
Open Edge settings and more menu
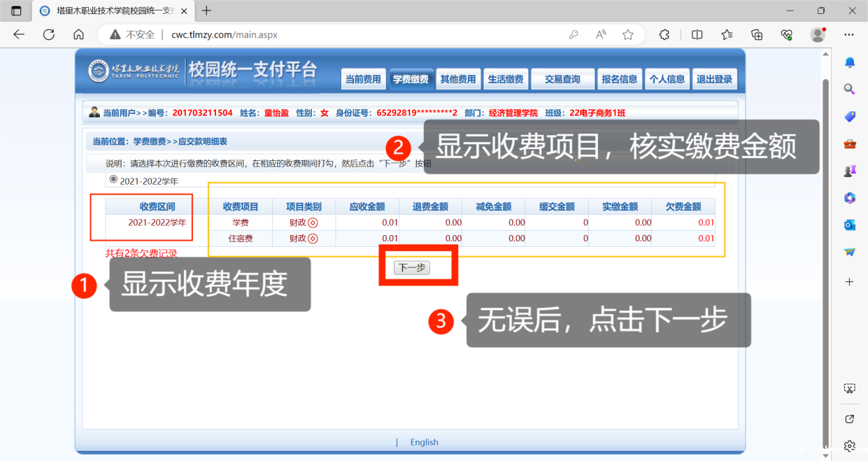pyautogui.click(x=849, y=34)
